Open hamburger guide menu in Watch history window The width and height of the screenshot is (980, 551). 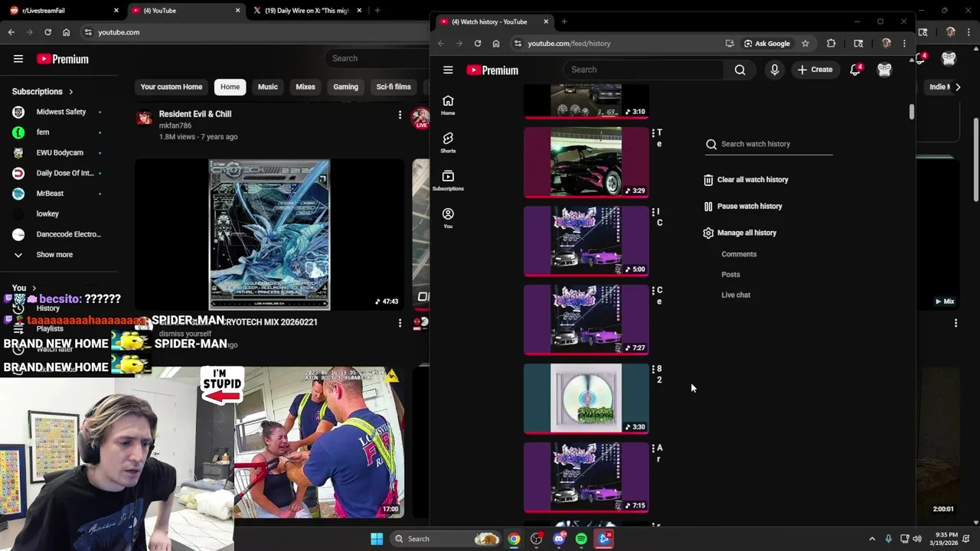(448, 70)
